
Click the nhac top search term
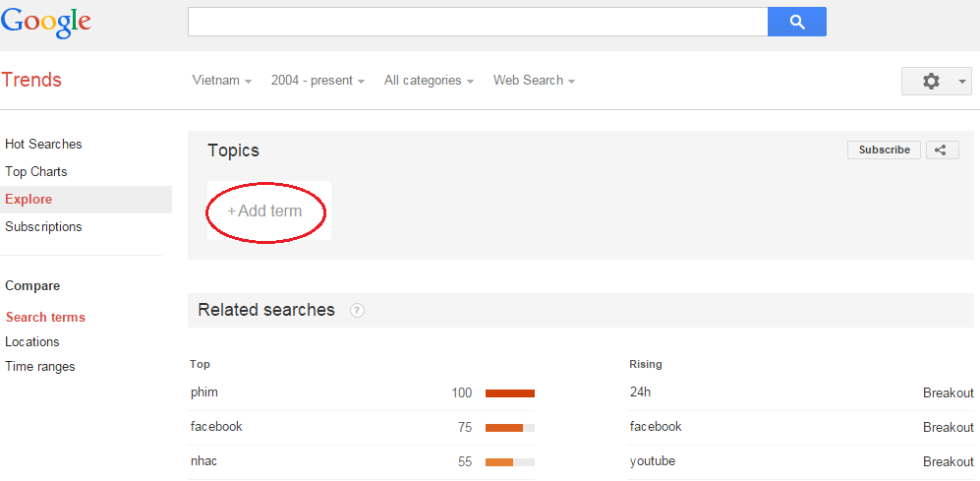point(203,461)
